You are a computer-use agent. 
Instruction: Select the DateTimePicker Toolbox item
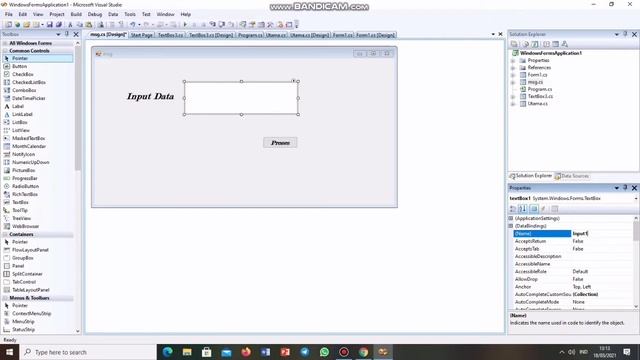click(28, 98)
